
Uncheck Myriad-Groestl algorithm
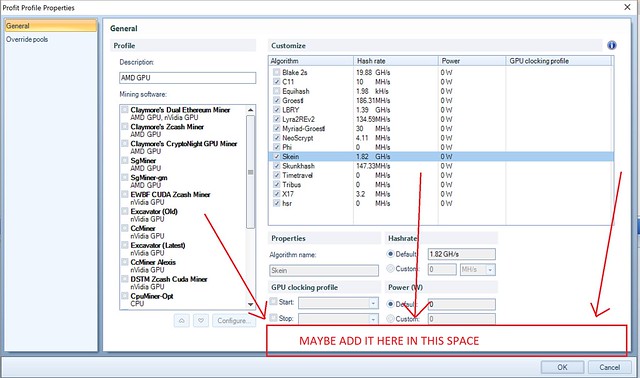[277, 129]
